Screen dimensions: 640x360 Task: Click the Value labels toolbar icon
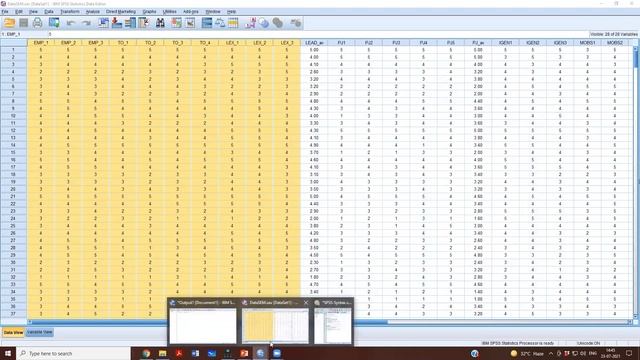click(250, 23)
